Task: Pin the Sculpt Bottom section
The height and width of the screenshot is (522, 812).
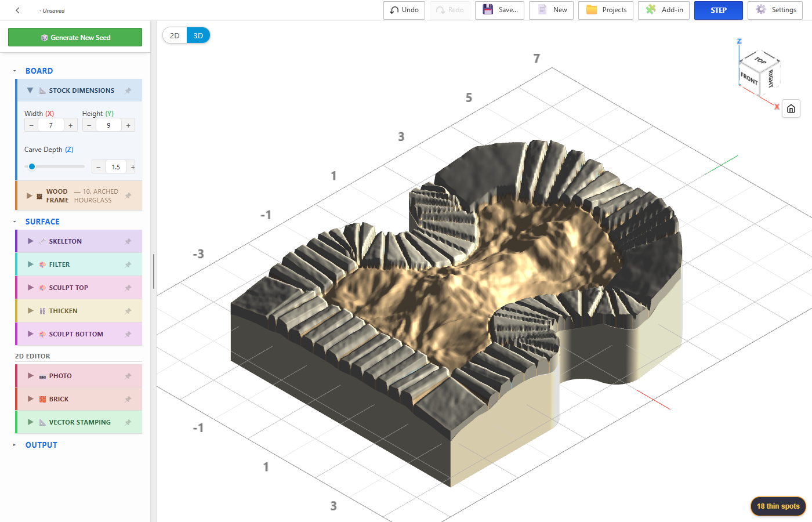Action: coord(128,334)
